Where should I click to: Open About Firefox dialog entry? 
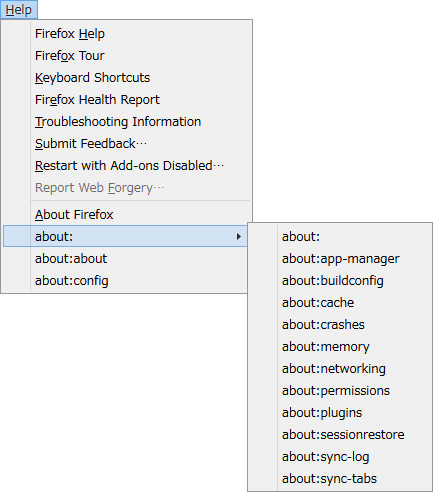(x=127, y=214)
